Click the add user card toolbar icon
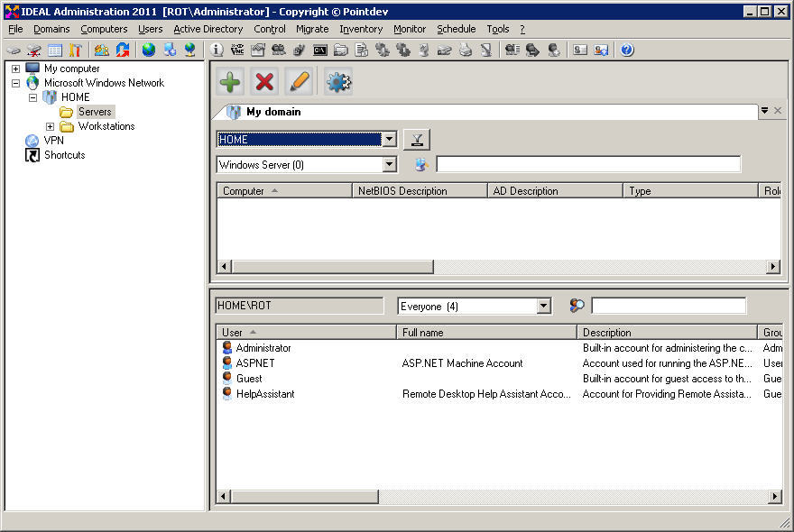Viewport: 794px width, 532px height. (x=601, y=50)
